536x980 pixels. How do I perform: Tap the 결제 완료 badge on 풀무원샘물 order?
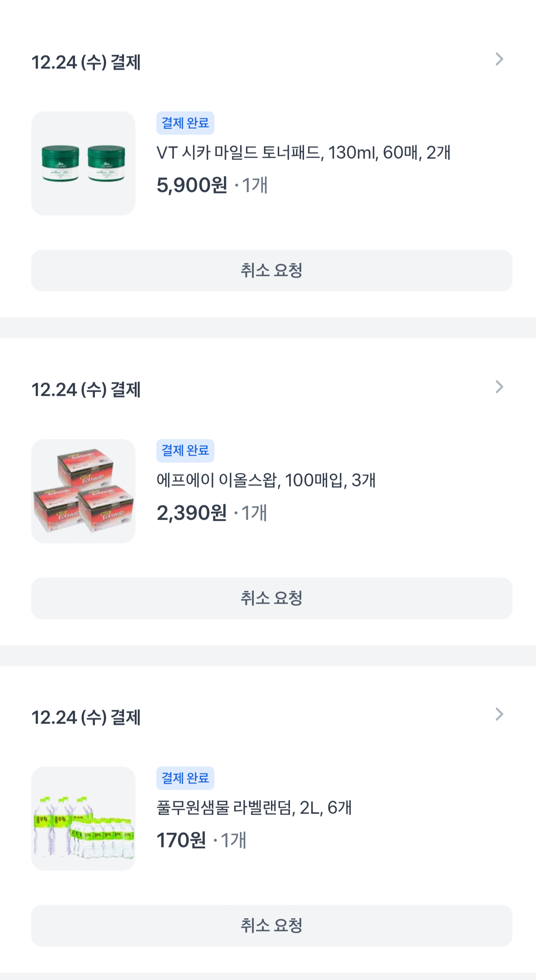tap(185, 778)
